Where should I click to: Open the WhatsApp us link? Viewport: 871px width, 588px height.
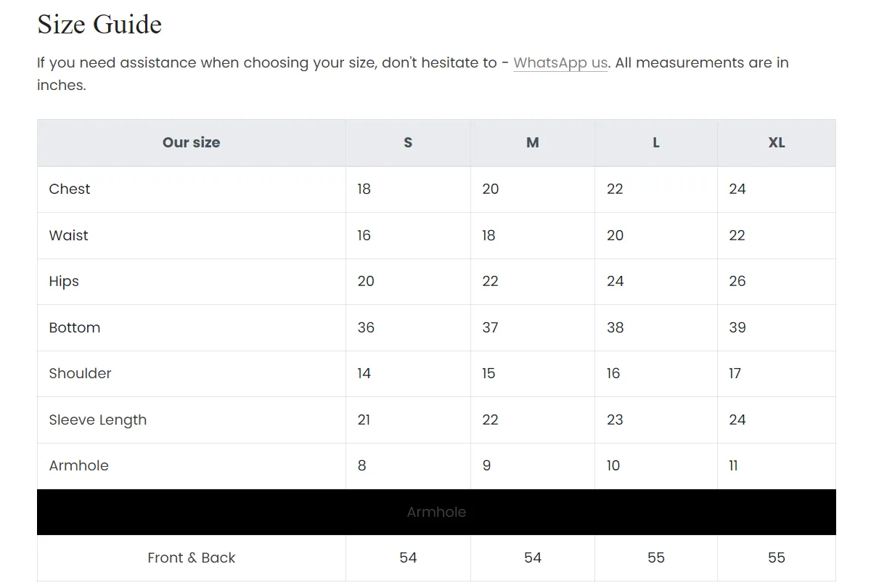pyautogui.click(x=560, y=62)
